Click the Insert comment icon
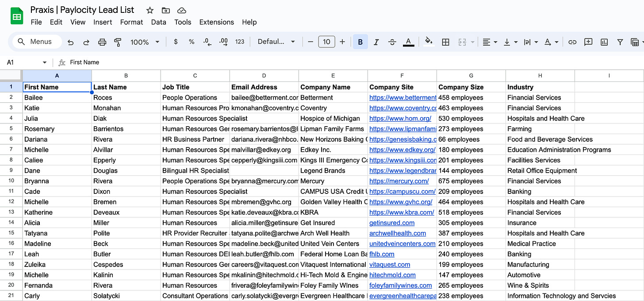 [x=588, y=42]
